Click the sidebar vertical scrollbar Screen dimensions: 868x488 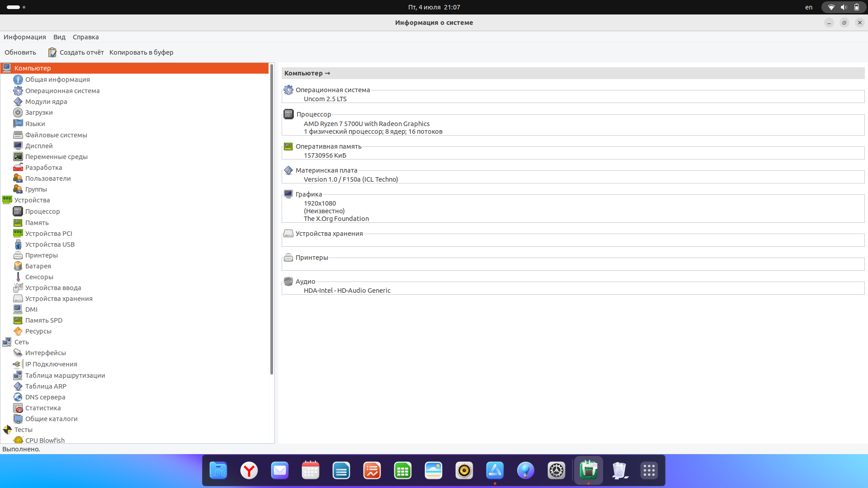point(272,219)
